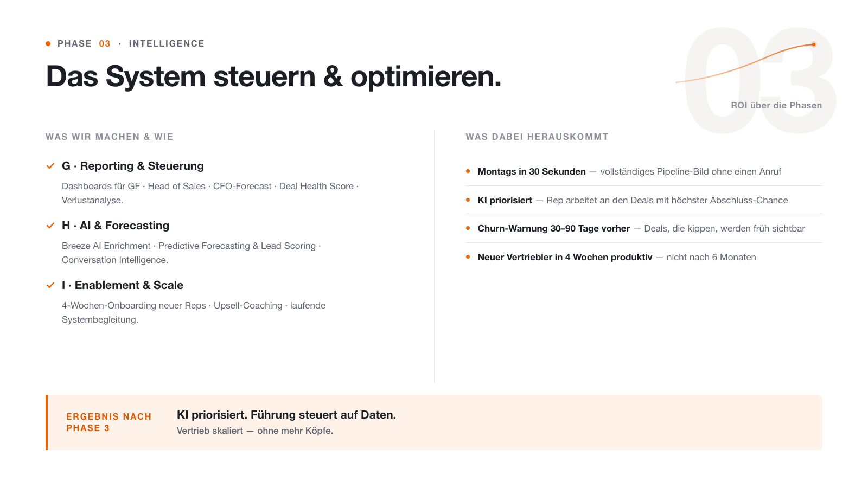Image resolution: width=868 pixels, height=488 pixels.
Task: Click the checkmark beside I · Enablement & Scale
Action: pyautogui.click(x=50, y=285)
